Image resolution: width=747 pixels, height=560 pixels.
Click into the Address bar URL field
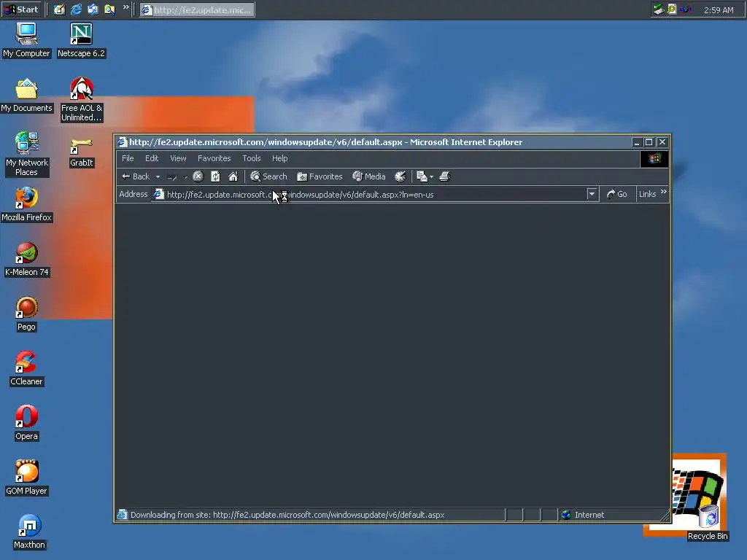pos(375,194)
